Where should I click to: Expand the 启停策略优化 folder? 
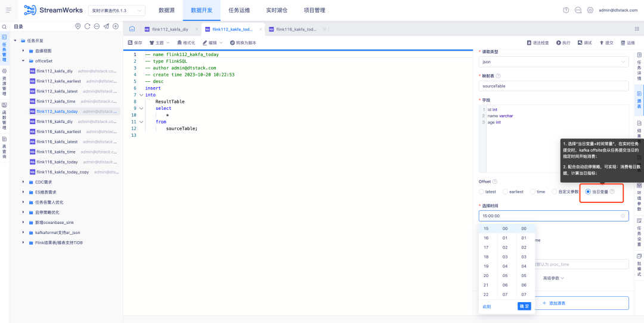point(23,213)
